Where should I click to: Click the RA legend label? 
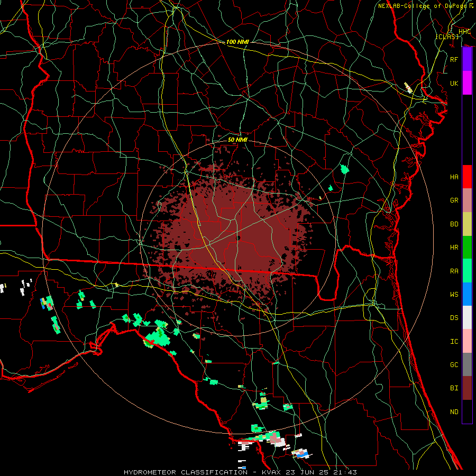pos(454,271)
